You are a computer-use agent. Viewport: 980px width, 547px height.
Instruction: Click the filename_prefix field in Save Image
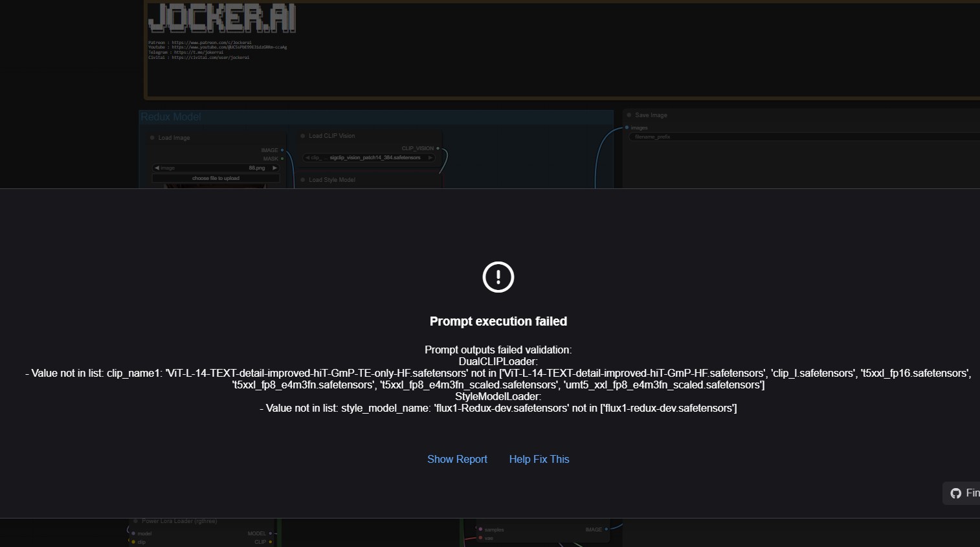[x=805, y=137]
